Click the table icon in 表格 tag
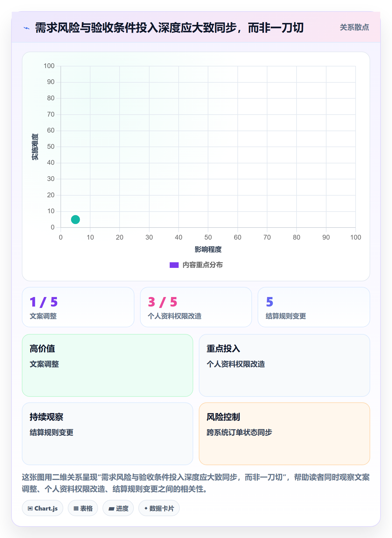 [x=76, y=509]
